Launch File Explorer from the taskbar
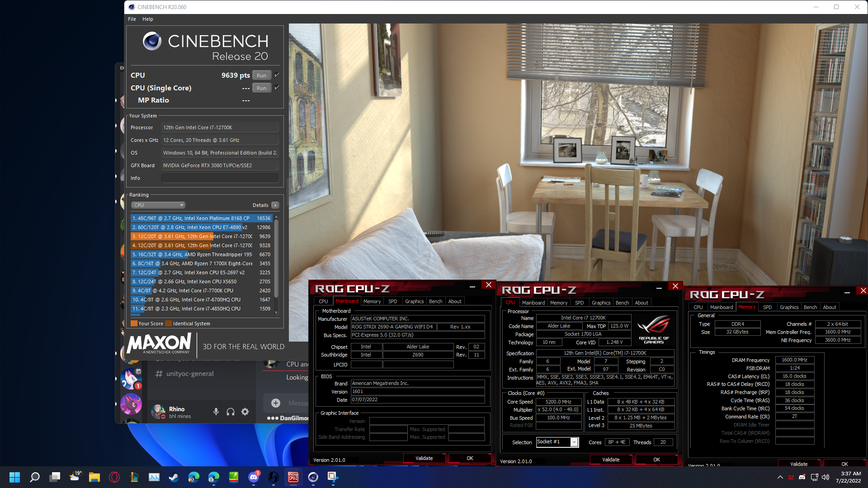Image resolution: width=868 pixels, height=488 pixels. click(x=94, y=477)
